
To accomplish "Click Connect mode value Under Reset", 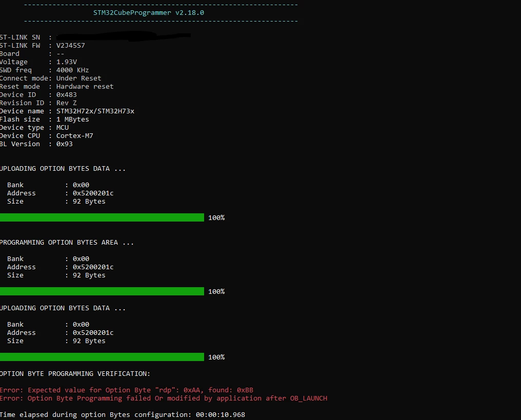I will [x=78, y=78].
